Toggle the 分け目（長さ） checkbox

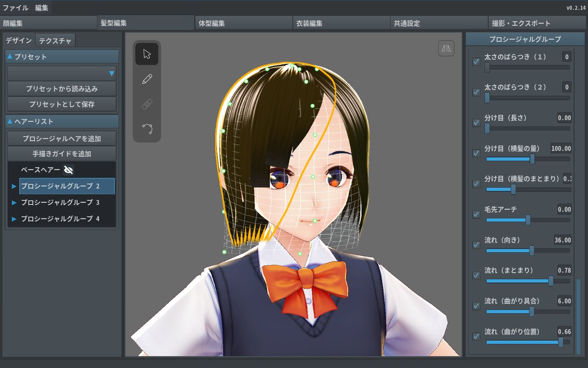(476, 123)
